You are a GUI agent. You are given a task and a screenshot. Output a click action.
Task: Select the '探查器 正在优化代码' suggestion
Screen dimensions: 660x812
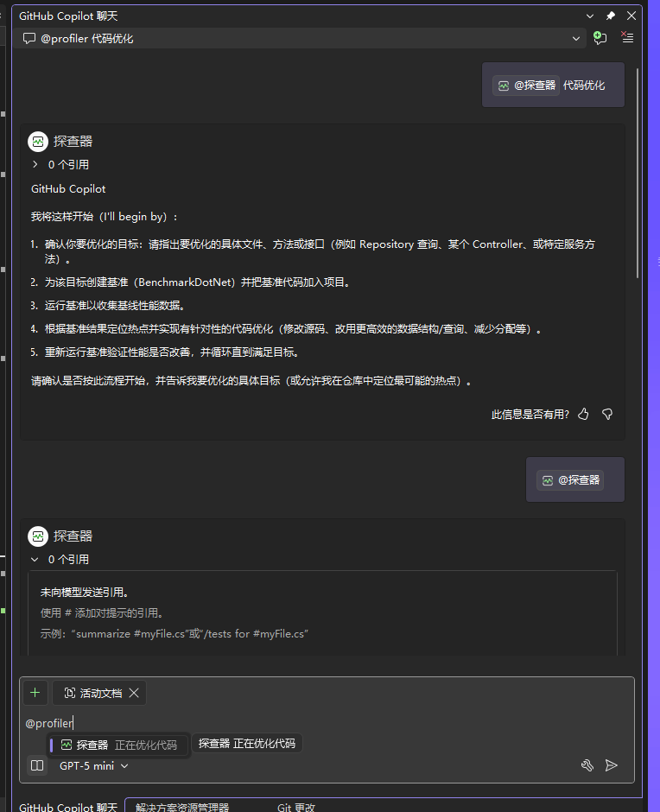(118, 745)
